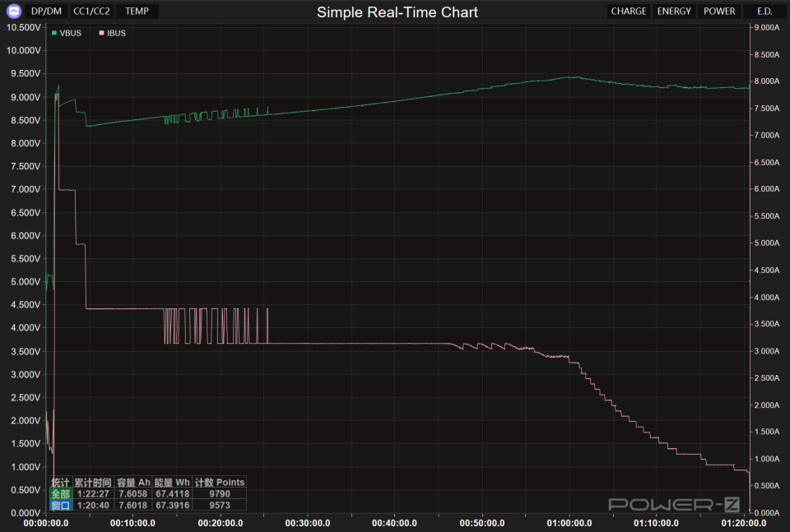
Task: Click the 00:00:00.0 time axis label
Action: click(46, 523)
